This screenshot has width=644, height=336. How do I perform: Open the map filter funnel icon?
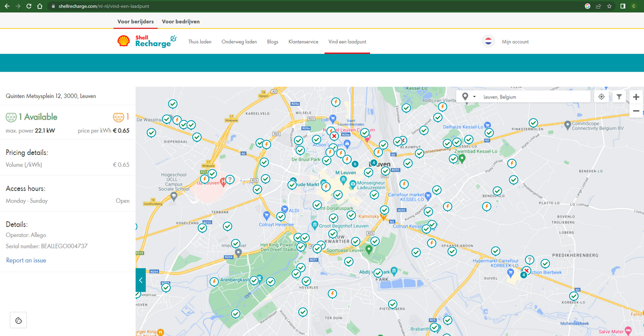pyautogui.click(x=619, y=97)
